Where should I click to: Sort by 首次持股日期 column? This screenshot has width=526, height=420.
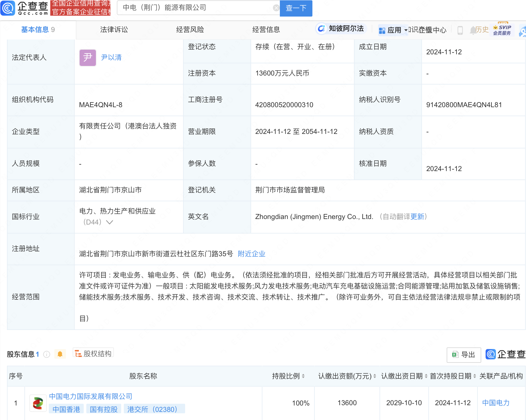pos(475,376)
